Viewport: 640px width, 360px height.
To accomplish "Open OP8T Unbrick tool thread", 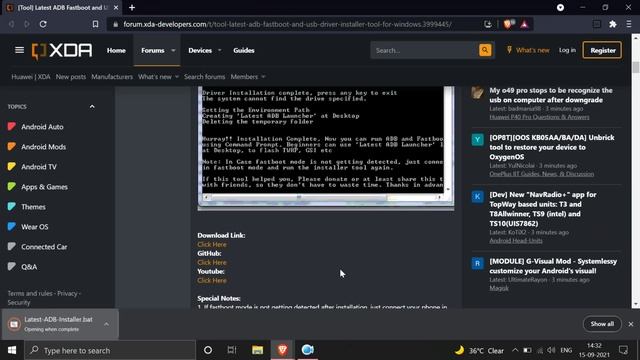I will tap(552, 147).
